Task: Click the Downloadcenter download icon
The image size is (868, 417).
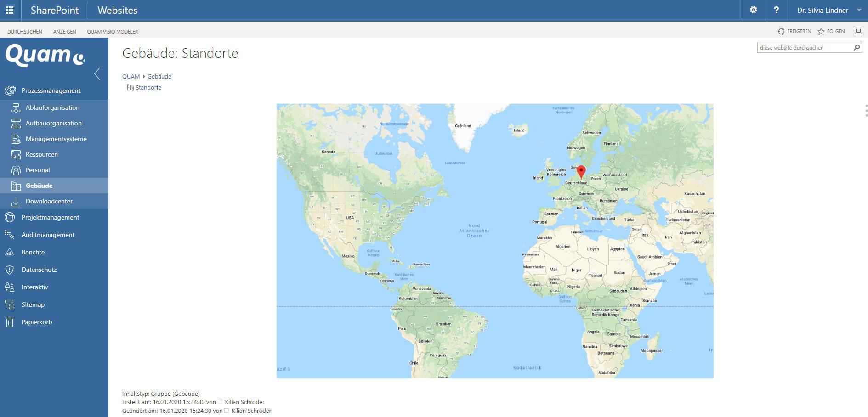Action: click(x=16, y=201)
